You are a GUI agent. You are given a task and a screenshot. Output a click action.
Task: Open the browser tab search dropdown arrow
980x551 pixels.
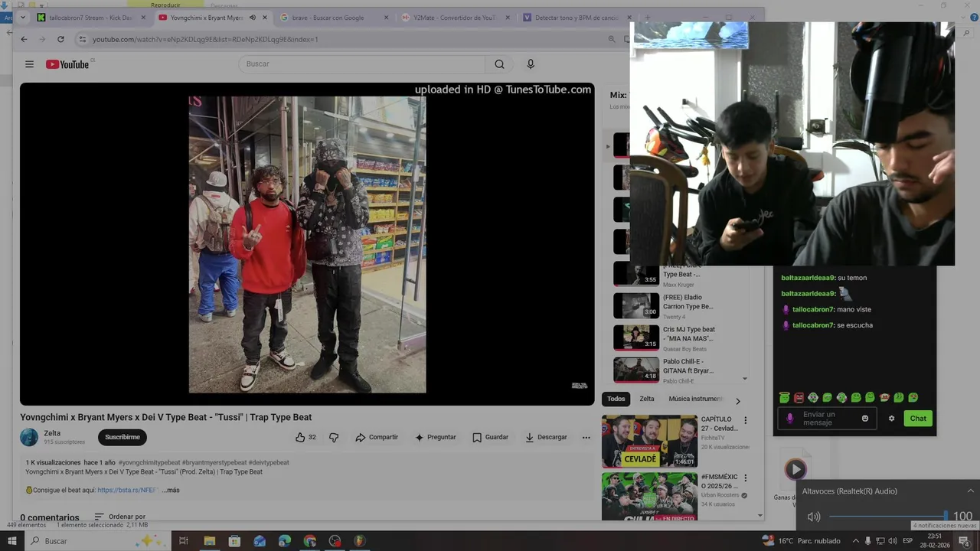pos(22,17)
